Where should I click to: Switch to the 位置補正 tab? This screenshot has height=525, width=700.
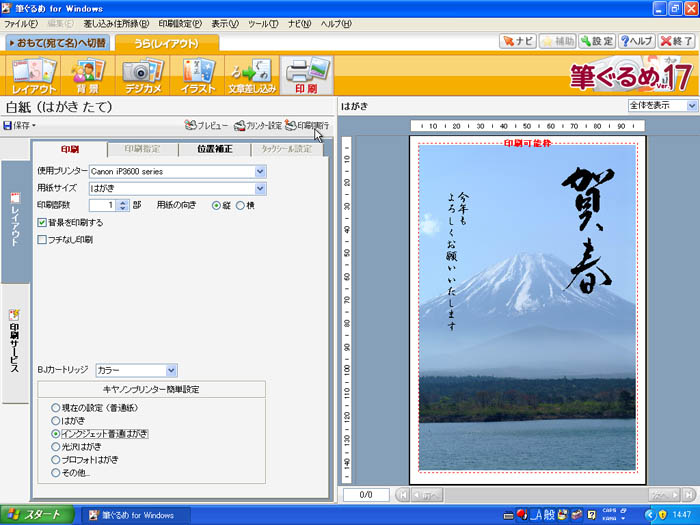coord(210,149)
